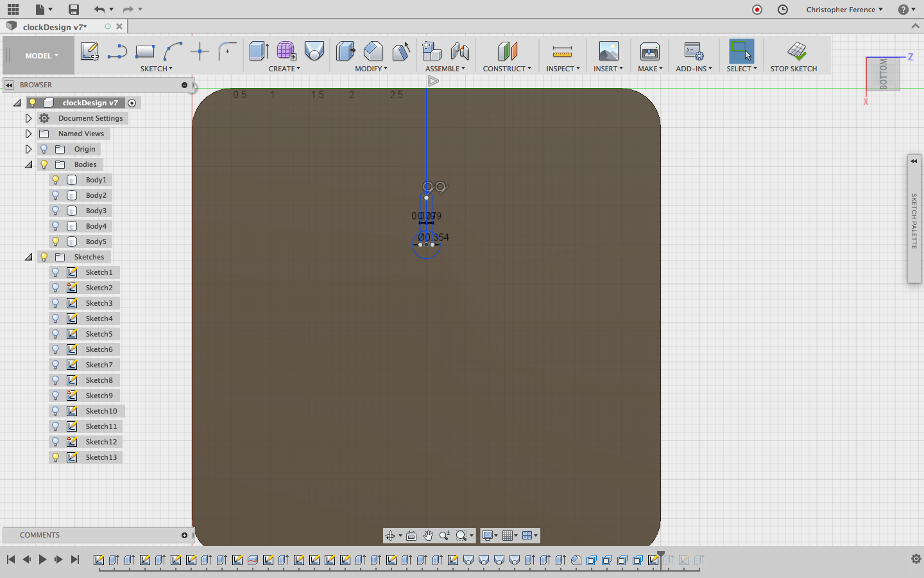Expand the Sketch Palette panel
The image size is (924, 578).
[914, 161]
